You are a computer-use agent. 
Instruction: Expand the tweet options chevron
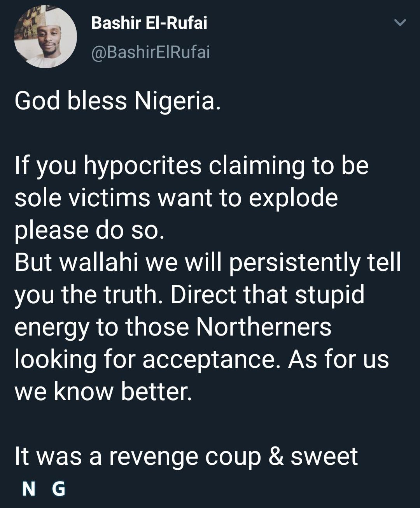400,23
